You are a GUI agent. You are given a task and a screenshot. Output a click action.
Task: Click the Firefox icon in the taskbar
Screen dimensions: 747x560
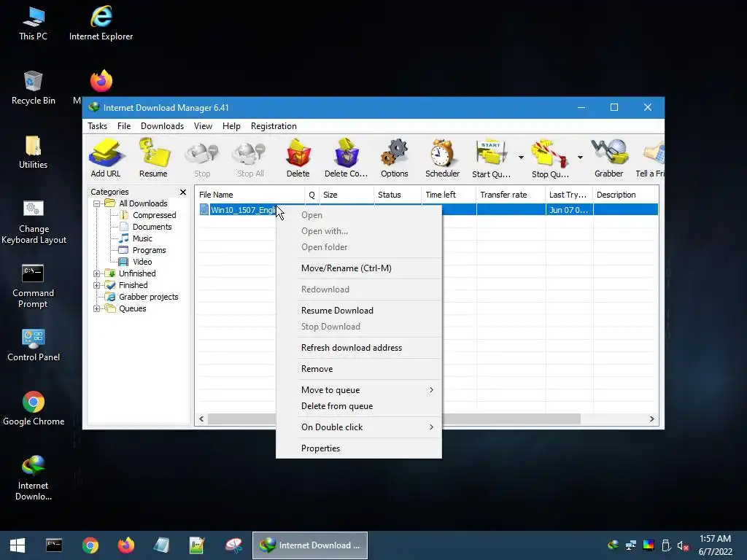(125, 545)
